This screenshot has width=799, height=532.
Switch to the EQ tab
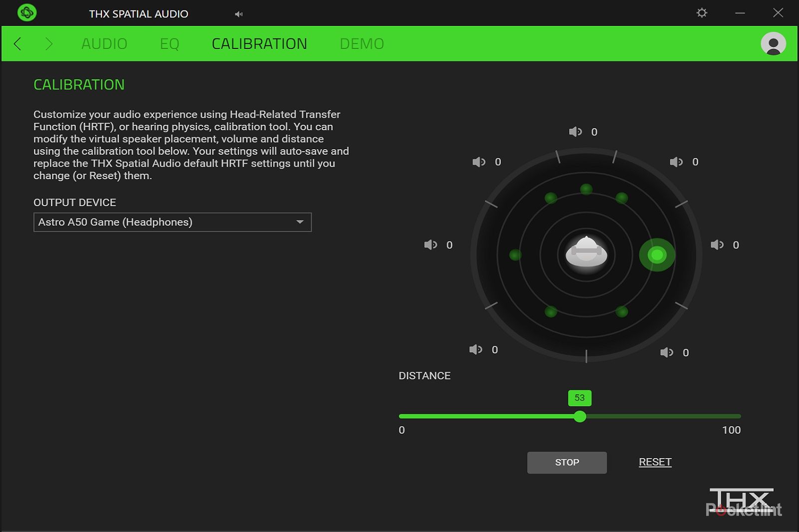click(169, 44)
